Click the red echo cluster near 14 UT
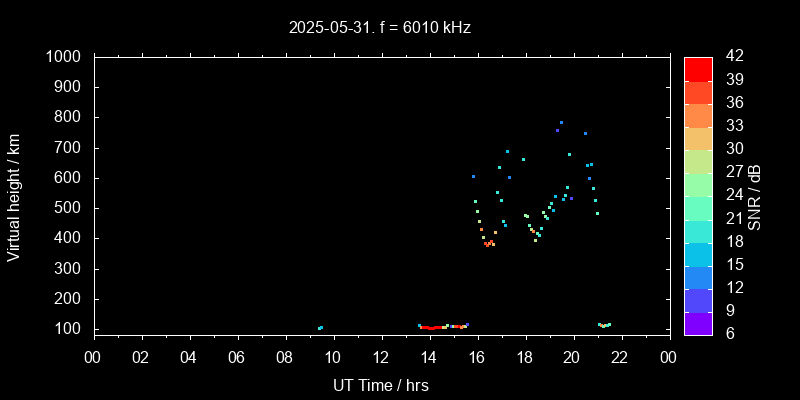 (431, 327)
